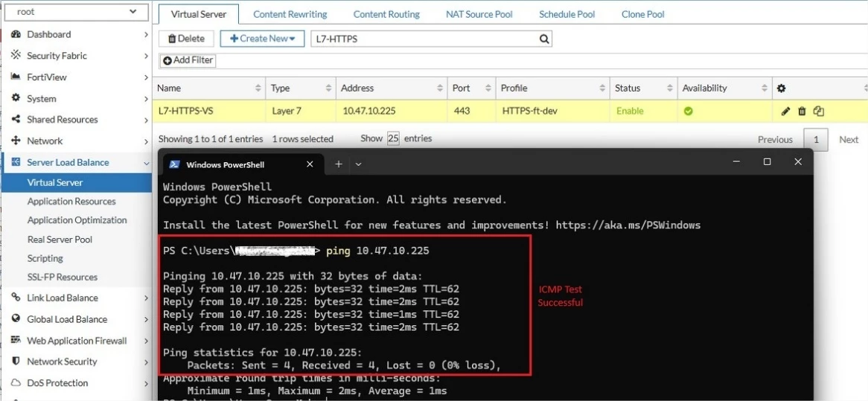The width and height of the screenshot is (868, 401).
Task: Click the DoS Protection cloud icon
Action: 16,382
